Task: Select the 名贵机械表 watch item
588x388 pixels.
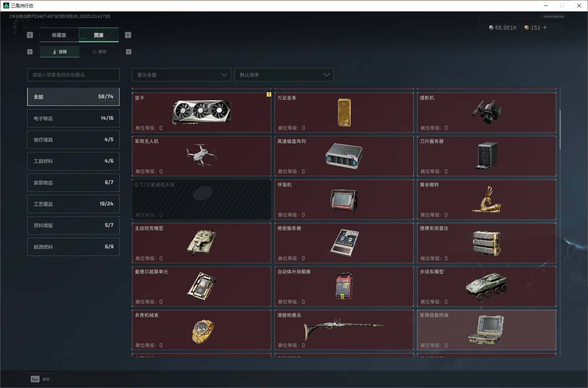Action: pyautogui.click(x=202, y=330)
